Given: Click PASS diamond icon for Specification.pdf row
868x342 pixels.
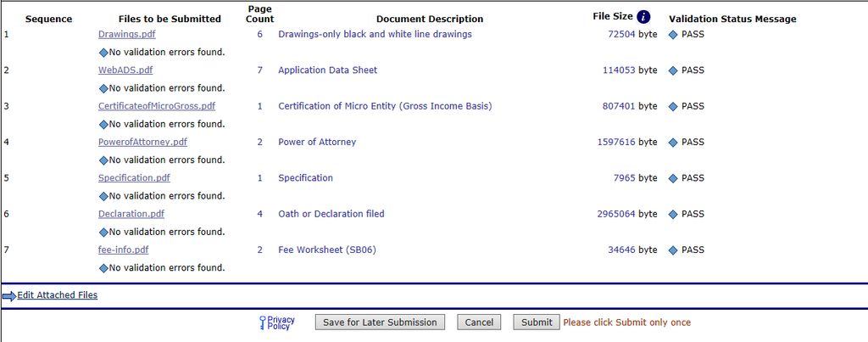Looking at the screenshot, I should pos(673,178).
